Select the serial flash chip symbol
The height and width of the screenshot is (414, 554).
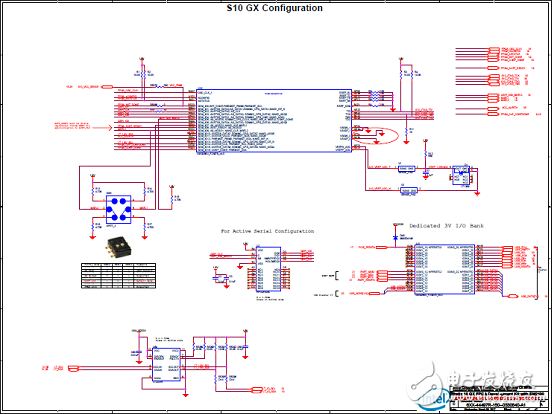pos(268,269)
